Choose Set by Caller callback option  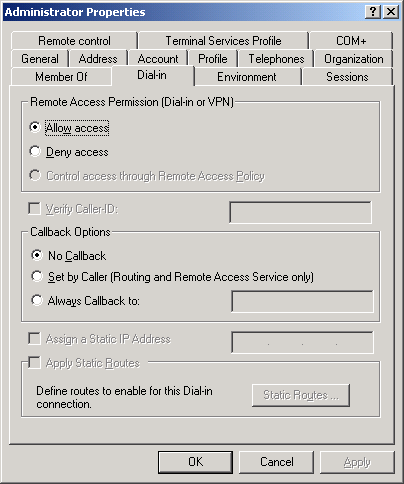(x=37, y=276)
